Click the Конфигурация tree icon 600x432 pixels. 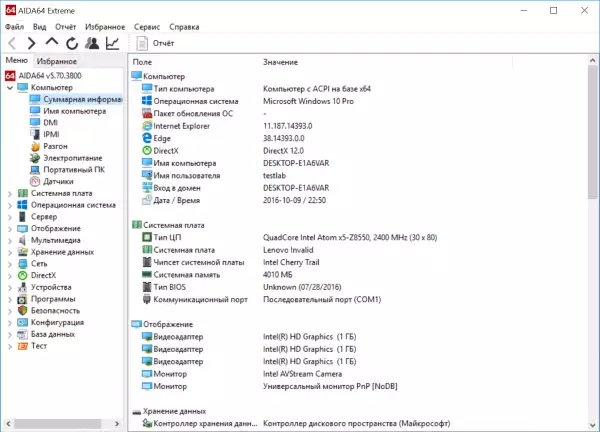pyautogui.click(x=23, y=323)
